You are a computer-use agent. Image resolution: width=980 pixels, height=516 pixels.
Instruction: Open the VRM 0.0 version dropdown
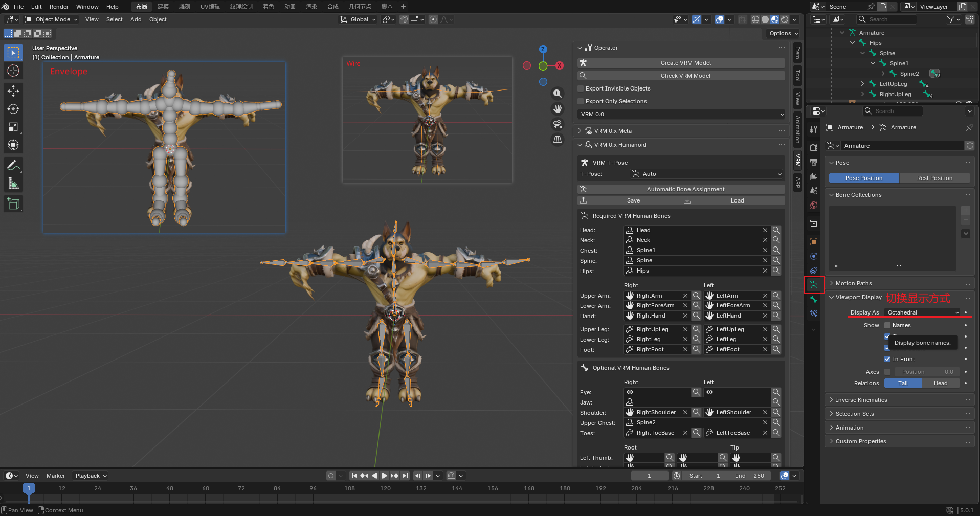click(x=681, y=114)
